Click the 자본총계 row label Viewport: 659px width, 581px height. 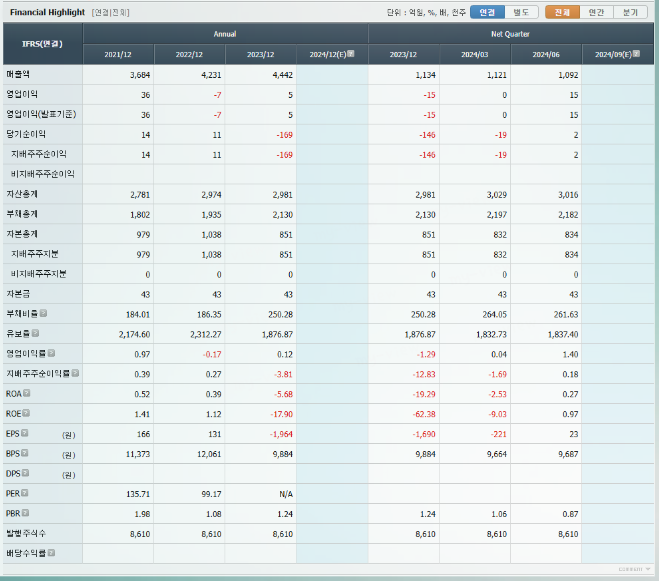(22, 234)
